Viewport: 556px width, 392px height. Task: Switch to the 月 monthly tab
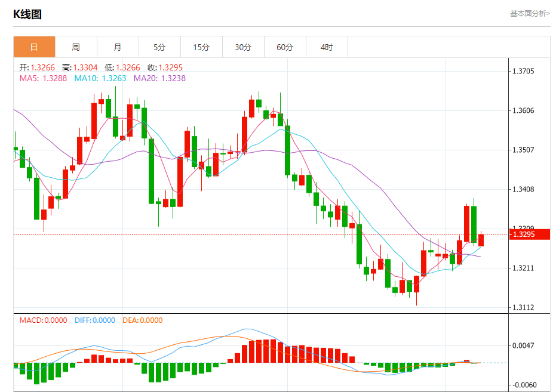[118, 47]
